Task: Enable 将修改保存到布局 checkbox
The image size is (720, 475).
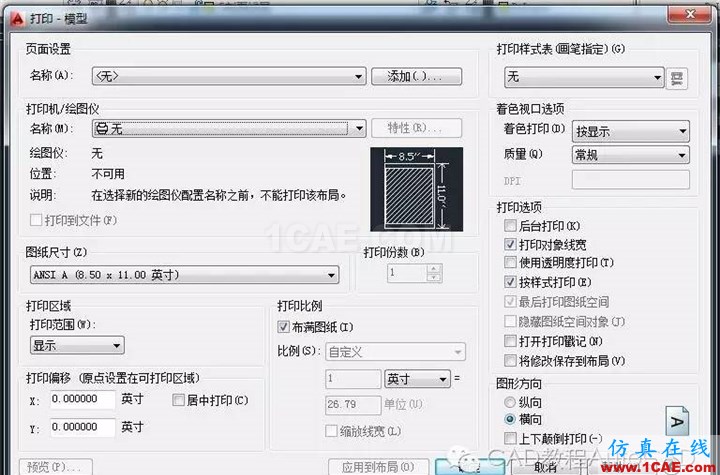Action: [510, 361]
